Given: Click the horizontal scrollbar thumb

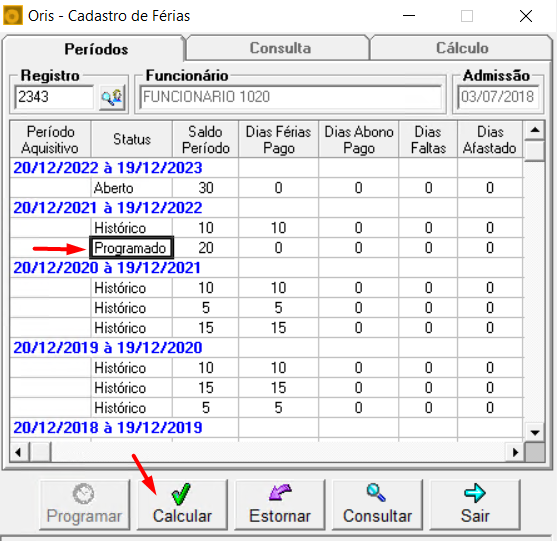Looking at the screenshot, I should click(41, 452).
